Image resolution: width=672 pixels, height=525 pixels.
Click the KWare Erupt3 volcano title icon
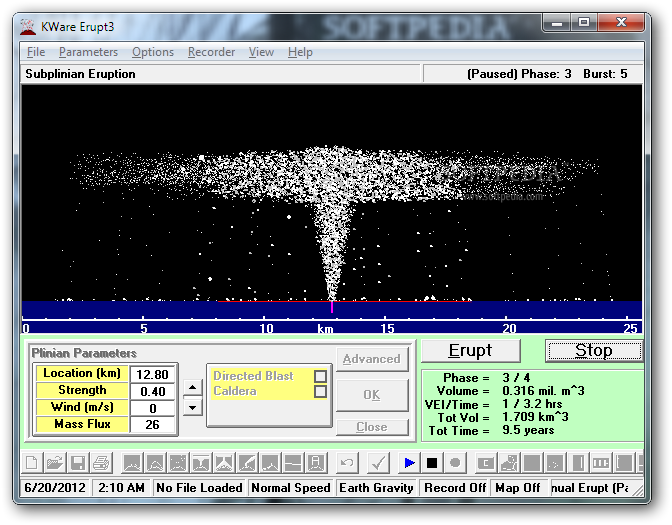click(x=28, y=27)
